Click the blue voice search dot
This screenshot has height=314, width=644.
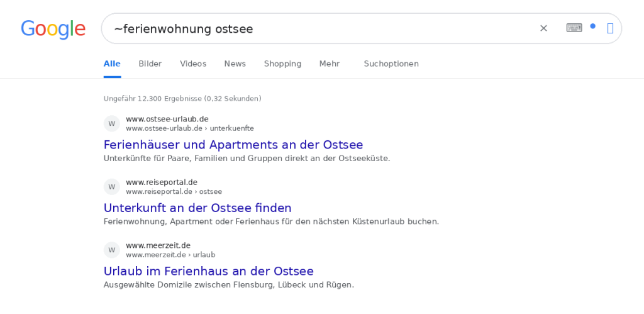[x=592, y=26]
